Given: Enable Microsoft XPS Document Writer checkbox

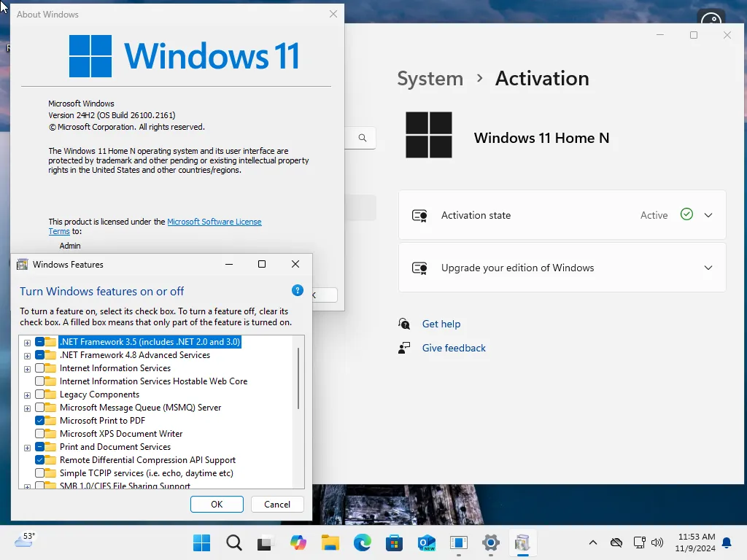Looking at the screenshot, I should pyautogui.click(x=39, y=434).
